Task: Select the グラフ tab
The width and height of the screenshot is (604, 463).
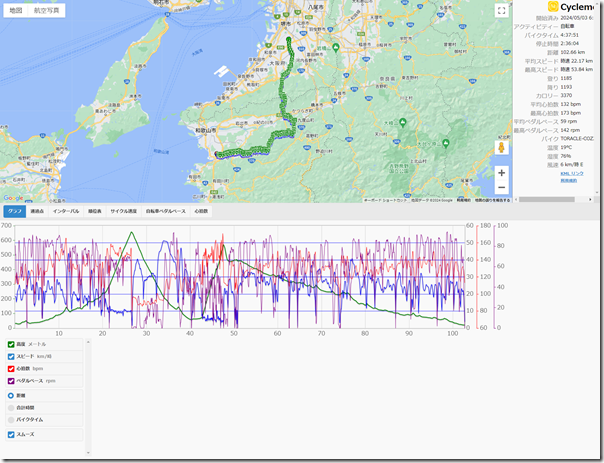Action: tap(15, 211)
